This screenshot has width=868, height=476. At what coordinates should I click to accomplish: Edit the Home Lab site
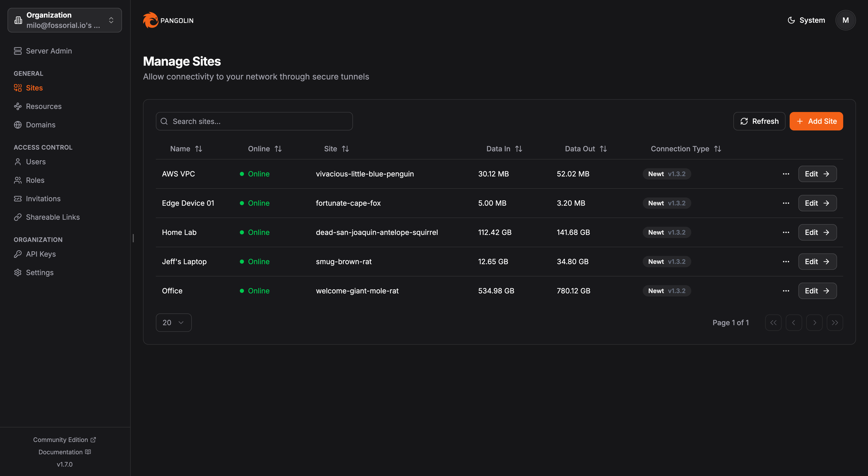tap(817, 232)
